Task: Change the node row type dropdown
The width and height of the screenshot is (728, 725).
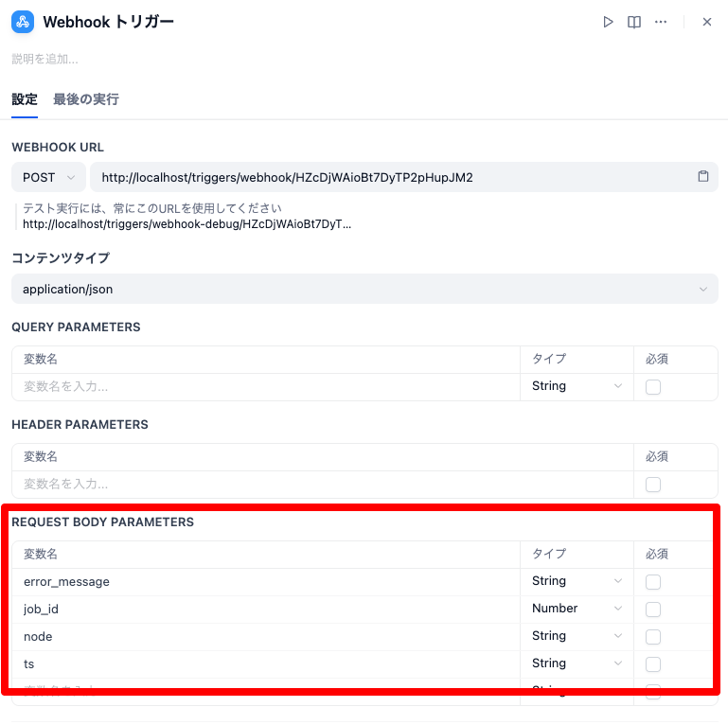Action: tap(577, 636)
